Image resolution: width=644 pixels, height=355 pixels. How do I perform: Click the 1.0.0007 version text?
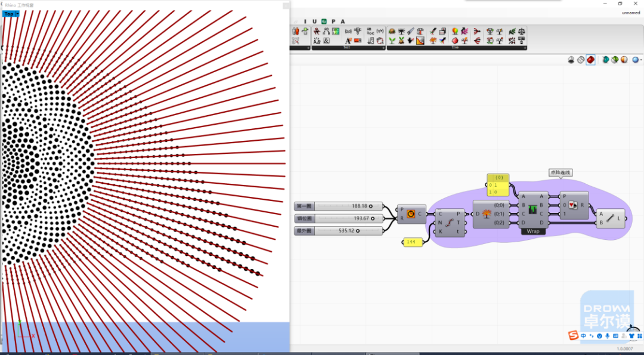(x=626, y=349)
